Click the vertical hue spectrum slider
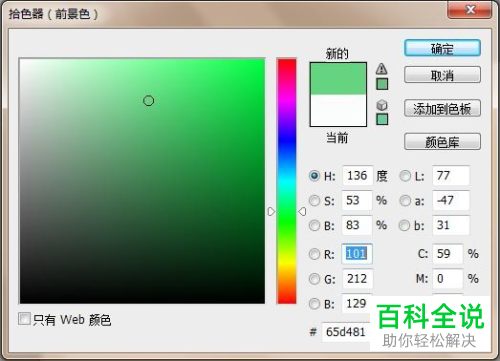500x361 pixels. pyautogui.click(x=286, y=181)
